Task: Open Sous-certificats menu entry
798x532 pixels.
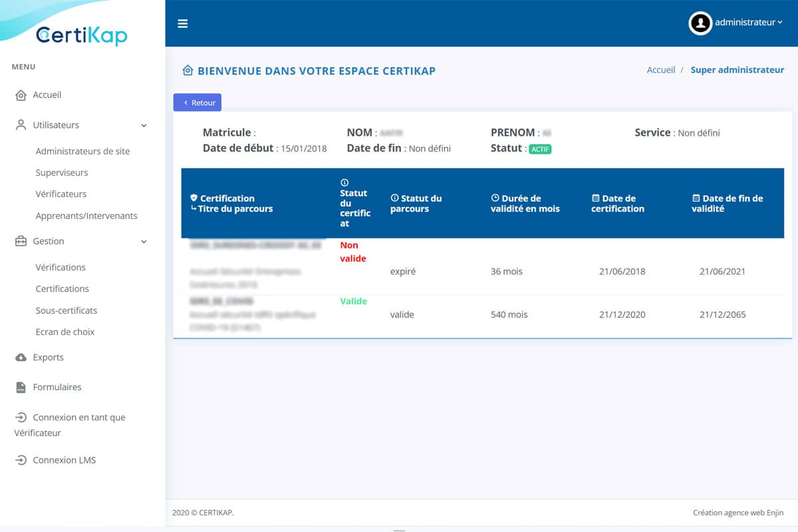Action: pos(66,311)
